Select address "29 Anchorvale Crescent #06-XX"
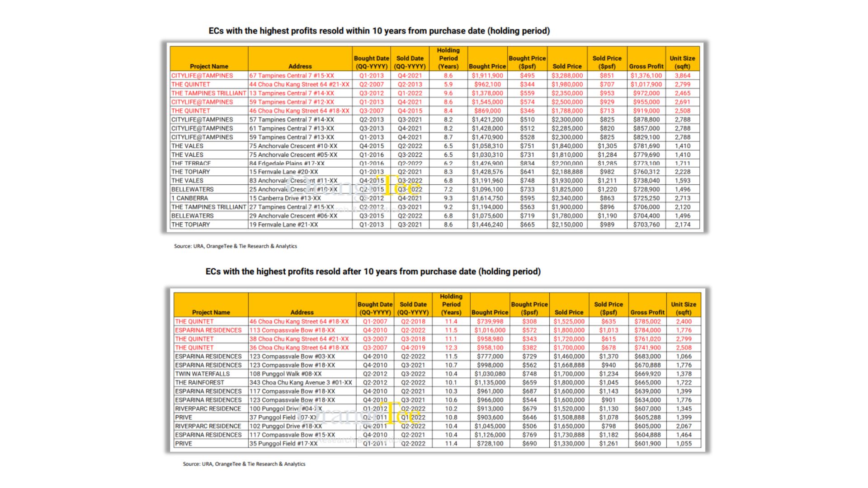 click(293, 216)
